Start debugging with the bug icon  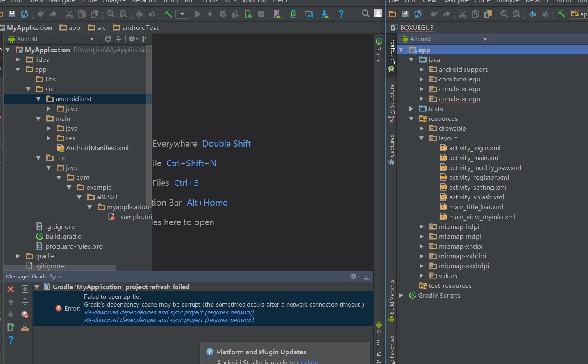click(x=223, y=14)
